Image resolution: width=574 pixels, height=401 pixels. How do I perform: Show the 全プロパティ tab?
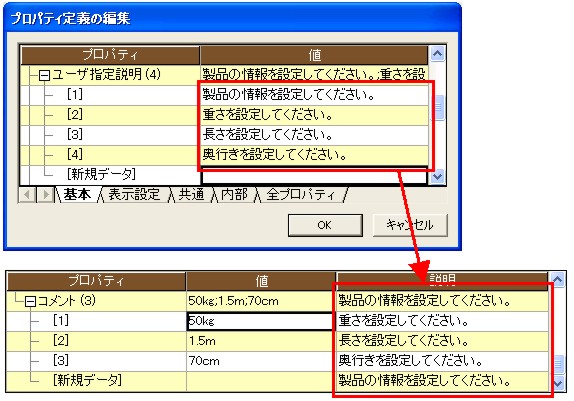pyautogui.click(x=301, y=194)
